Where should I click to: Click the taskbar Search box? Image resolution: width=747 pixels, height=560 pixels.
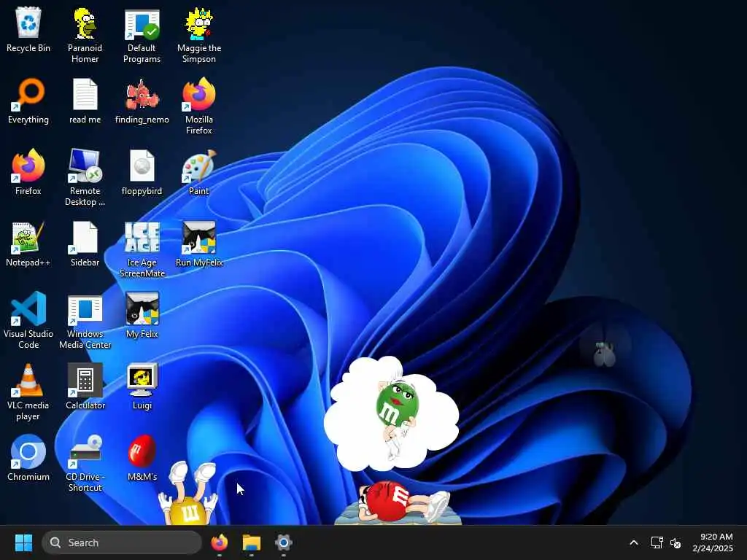tap(122, 542)
